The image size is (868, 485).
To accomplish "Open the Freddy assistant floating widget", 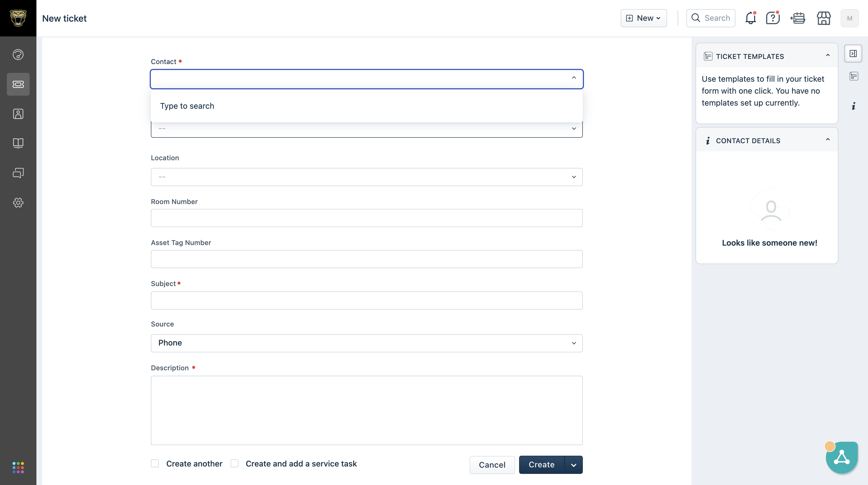I will pyautogui.click(x=842, y=457).
